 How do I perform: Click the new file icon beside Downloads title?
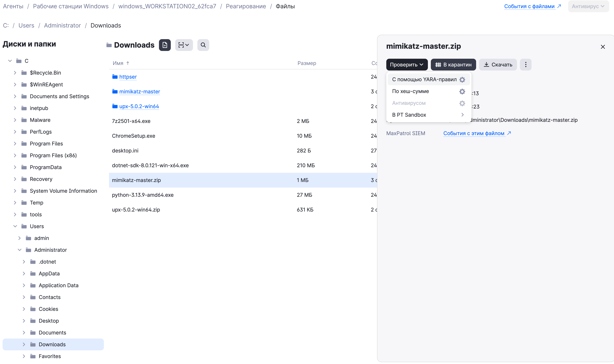click(164, 45)
